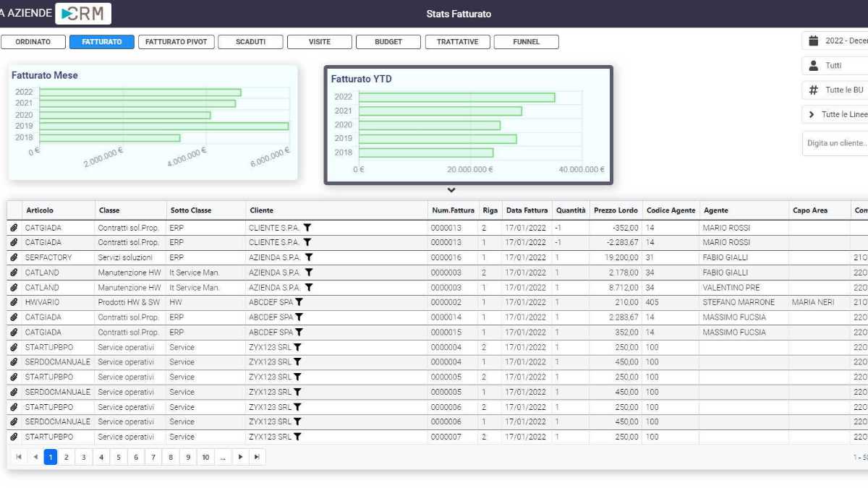Switch to the Fatturato Pivot tab
The height and width of the screenshot is (488, 868).
(176, 42)
